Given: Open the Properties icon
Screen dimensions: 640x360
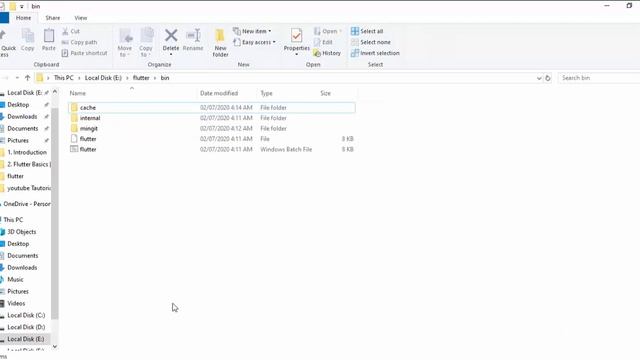Looking at the screenshot, I should (x=297, y=36).
